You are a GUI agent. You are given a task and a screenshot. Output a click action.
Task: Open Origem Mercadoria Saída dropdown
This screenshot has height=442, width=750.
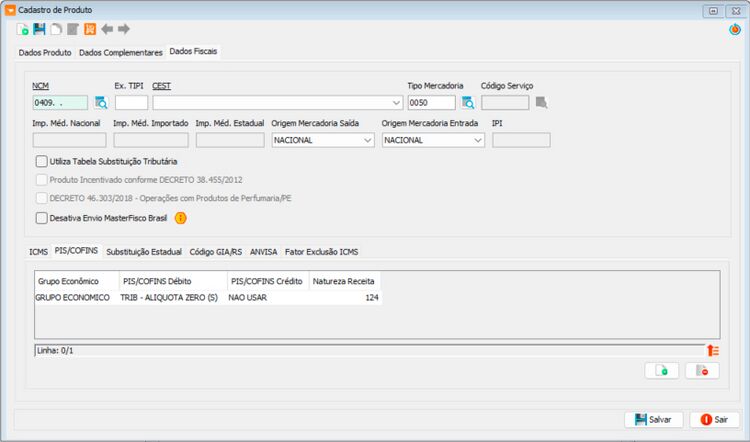(x=367, y=140)
